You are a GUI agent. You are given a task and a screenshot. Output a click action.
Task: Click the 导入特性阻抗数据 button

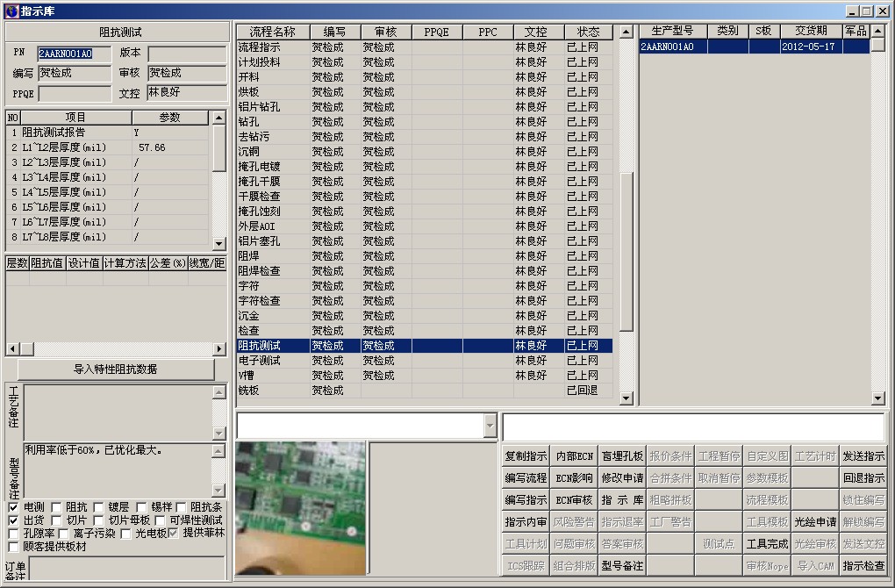[x=116, y=369]
